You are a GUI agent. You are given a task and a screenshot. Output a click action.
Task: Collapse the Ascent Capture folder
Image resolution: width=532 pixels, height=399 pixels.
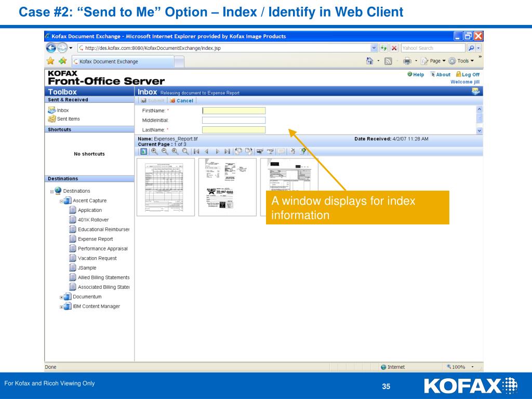61,201
